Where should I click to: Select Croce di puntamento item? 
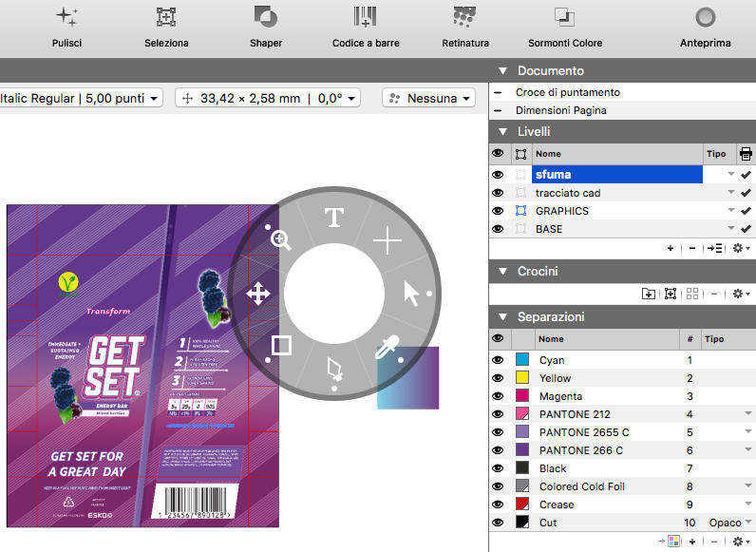[x=568, y=92]
